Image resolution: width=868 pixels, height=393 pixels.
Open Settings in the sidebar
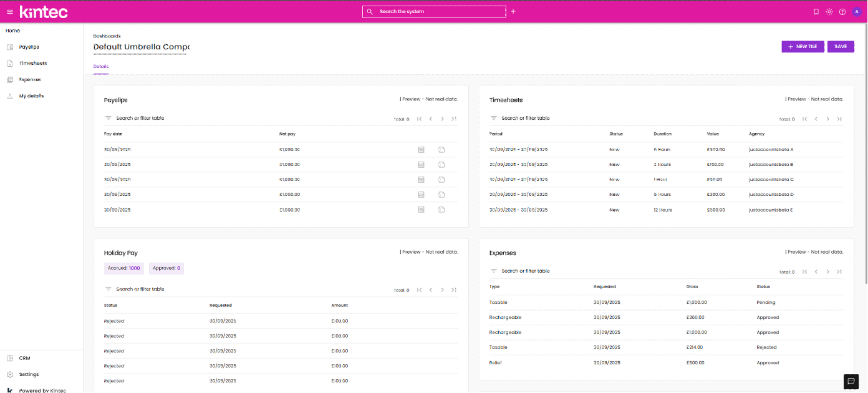[x=29, y=375]
